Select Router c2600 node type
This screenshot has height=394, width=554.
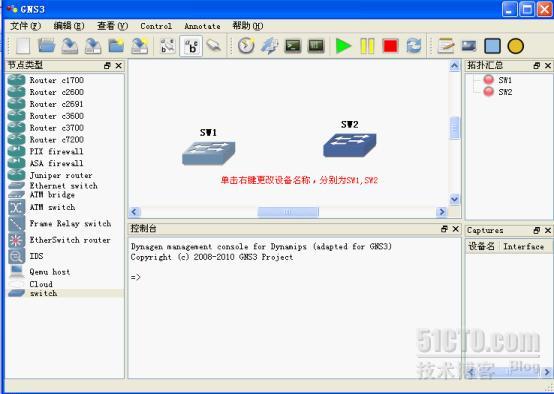tap(65, 92)
